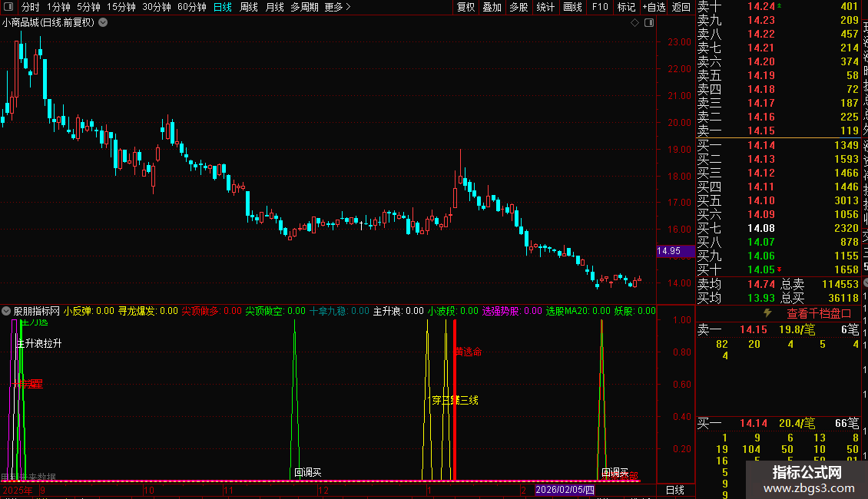Image resolution: width=868 pixels, height=499 pixels.
Task: Select the 买五 14.10 bid row
Action: 778,201
